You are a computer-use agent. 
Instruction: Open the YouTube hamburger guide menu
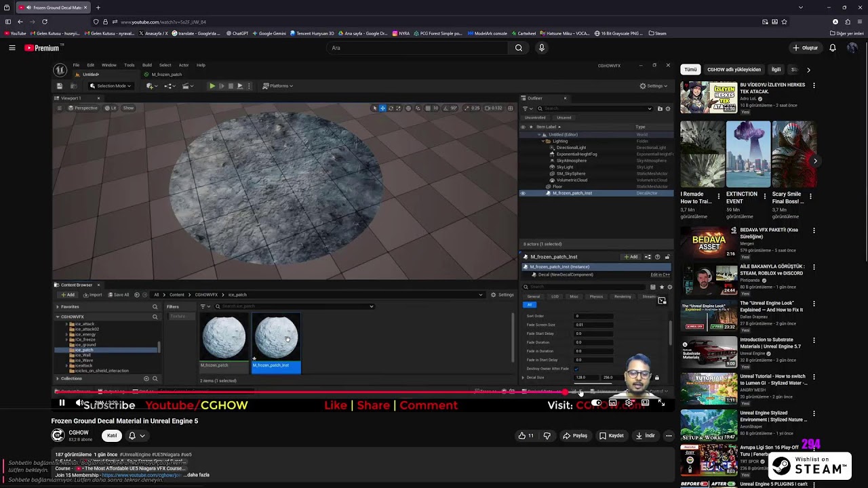[12, 47]
